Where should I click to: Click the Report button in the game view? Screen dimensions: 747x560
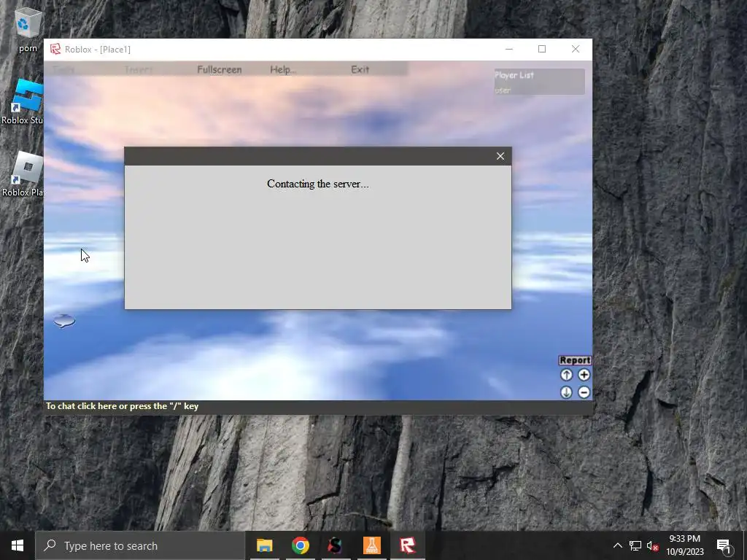(575, 360)
